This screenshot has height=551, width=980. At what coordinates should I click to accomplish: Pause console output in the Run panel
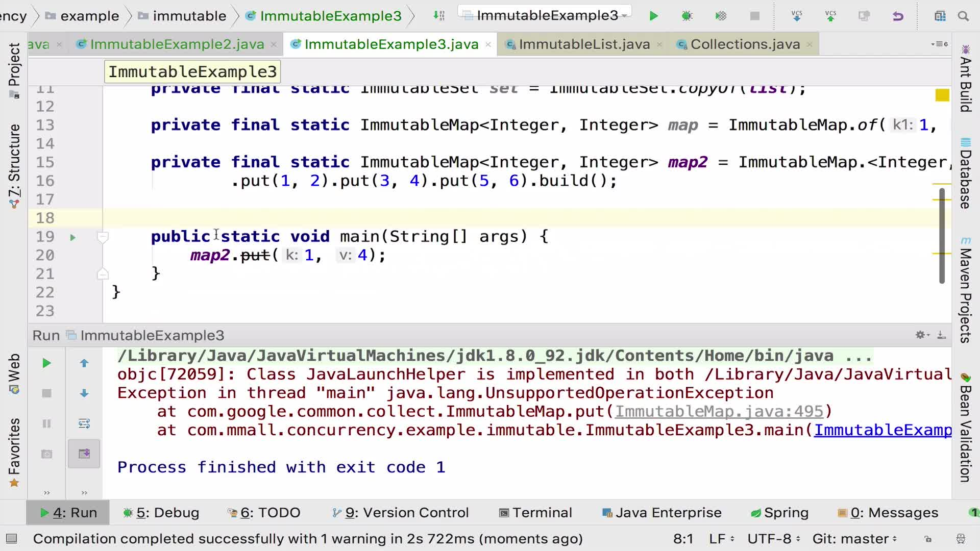point(46,423)
